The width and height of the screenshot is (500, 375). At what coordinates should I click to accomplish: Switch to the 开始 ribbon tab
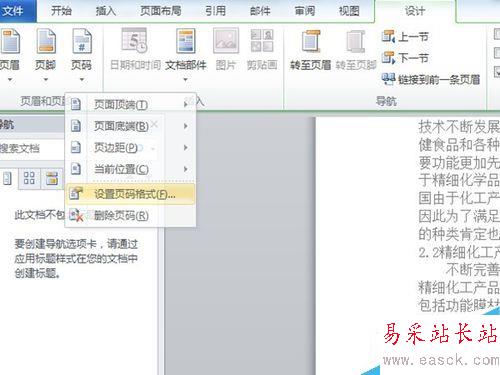[61, 11]
